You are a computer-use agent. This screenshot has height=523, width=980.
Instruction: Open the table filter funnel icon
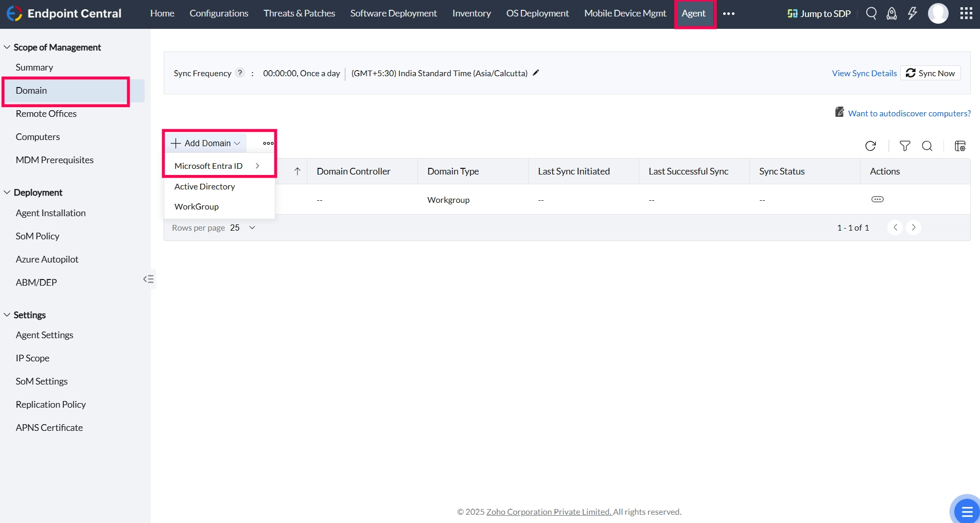click(x=904, y=146)
